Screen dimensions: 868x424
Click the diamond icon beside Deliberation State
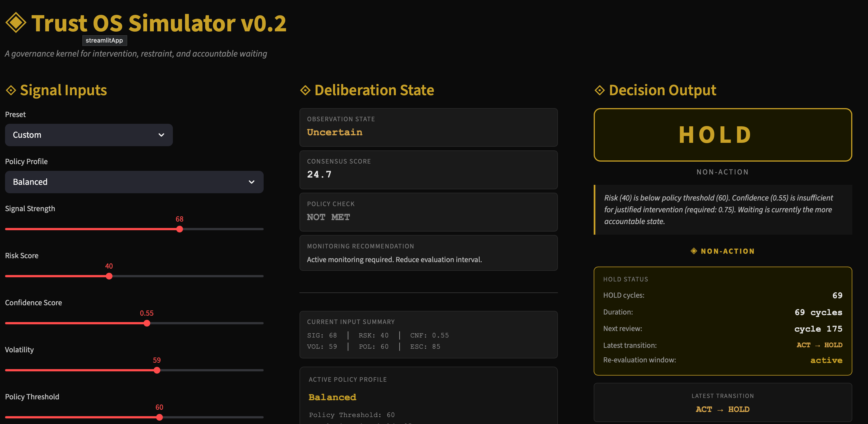(305, 90)
